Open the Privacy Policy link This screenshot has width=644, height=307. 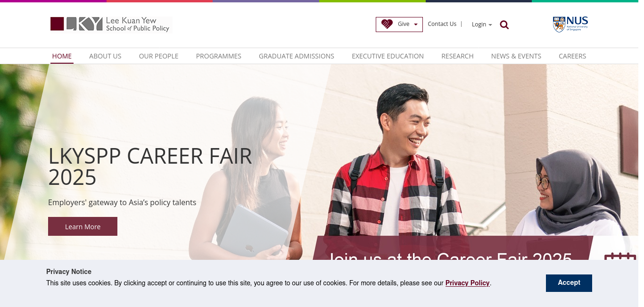coord(468,283)
